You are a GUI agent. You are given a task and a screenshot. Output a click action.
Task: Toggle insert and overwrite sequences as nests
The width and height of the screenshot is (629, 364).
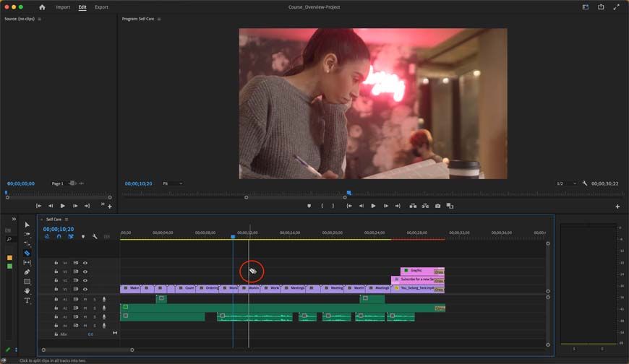[47, 236]
